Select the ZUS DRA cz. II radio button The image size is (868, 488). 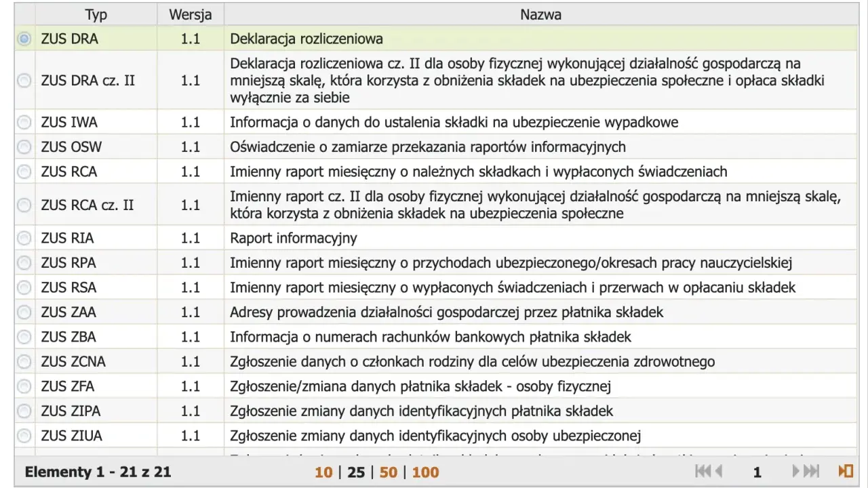[24, 81]
